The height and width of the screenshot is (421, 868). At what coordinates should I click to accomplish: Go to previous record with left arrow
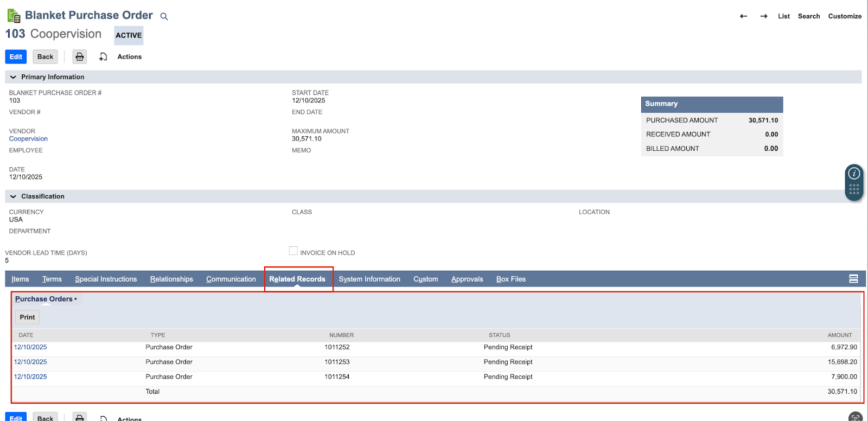pos(743,16)
